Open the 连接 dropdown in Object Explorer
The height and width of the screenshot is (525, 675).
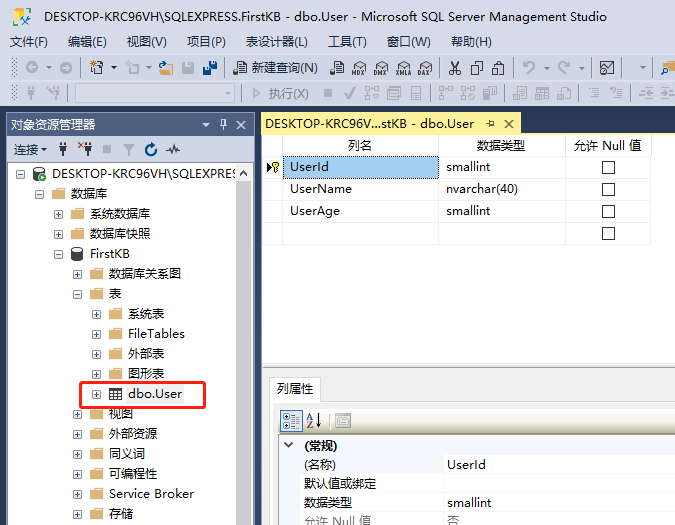click(30, 149)
